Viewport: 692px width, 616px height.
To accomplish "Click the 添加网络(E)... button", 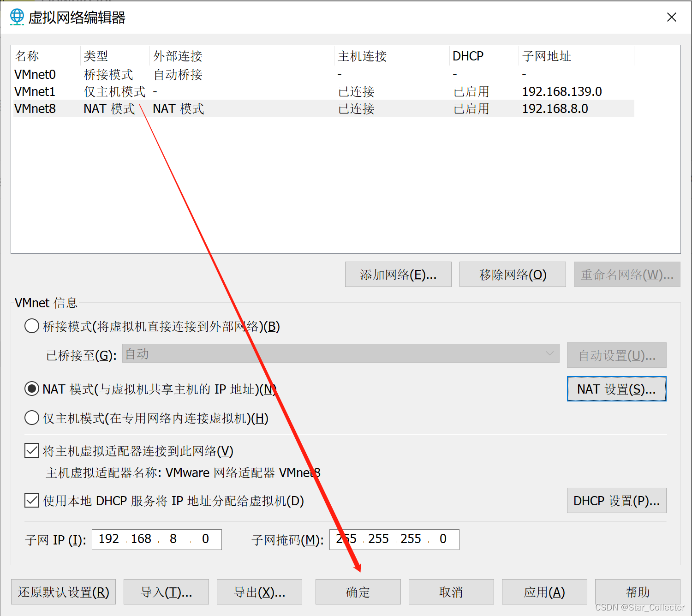I will (398, 275).
